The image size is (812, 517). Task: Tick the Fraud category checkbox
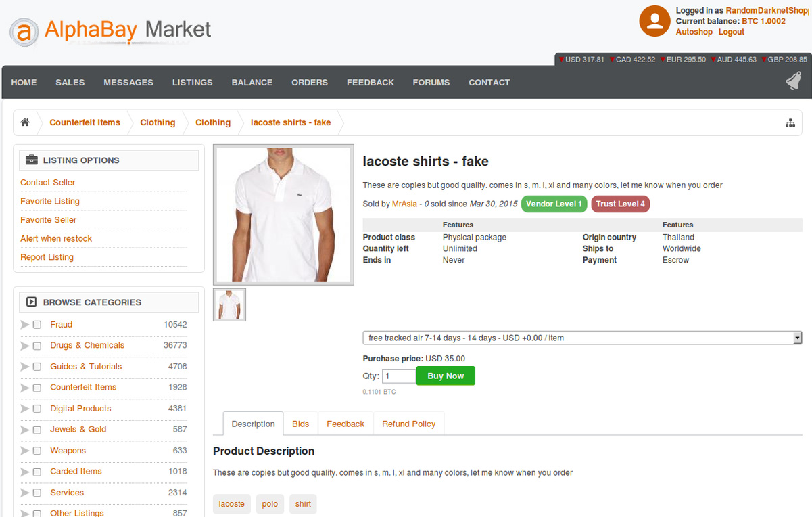click(37, 325)
